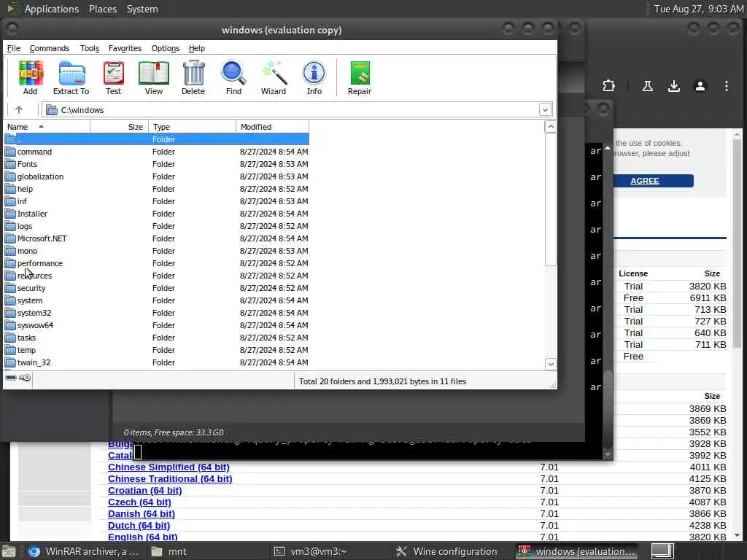Select the system32 folder
Screen dimensions: 747x560
[156, 312]
